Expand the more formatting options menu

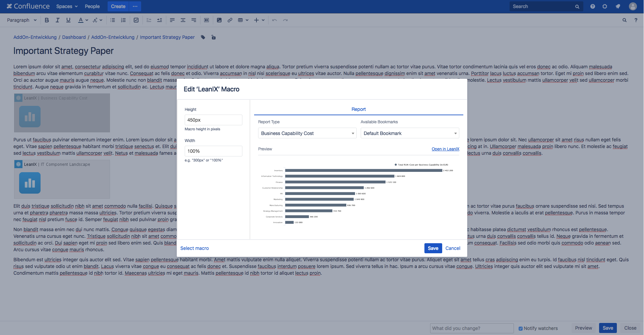point(97,20)
